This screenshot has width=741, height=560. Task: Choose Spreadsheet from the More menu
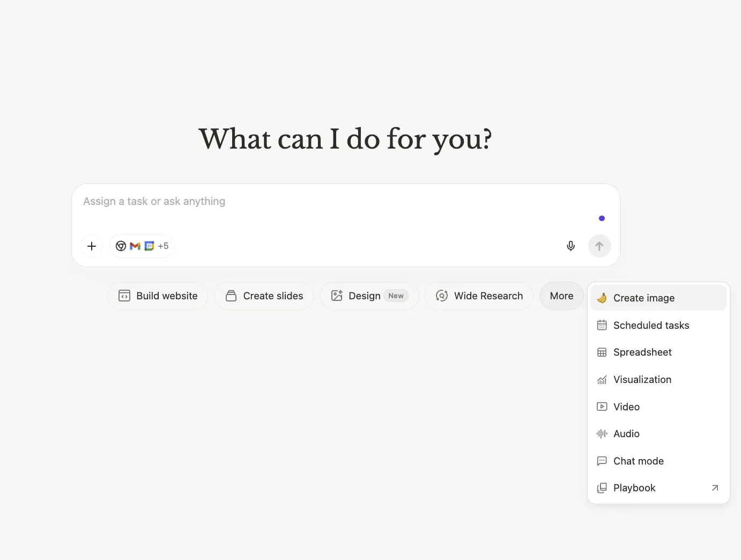pos(642,352)
